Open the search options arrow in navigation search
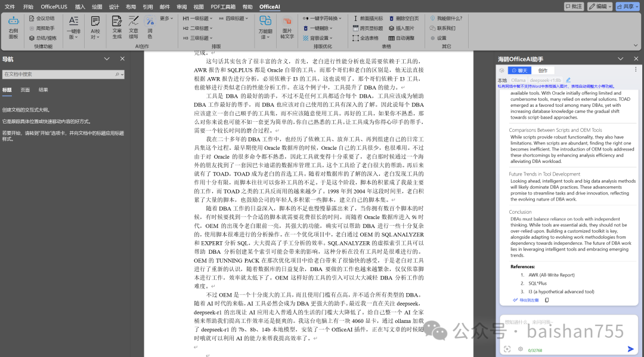This screenshot has height=357, width=644. (x=122, y=75)
